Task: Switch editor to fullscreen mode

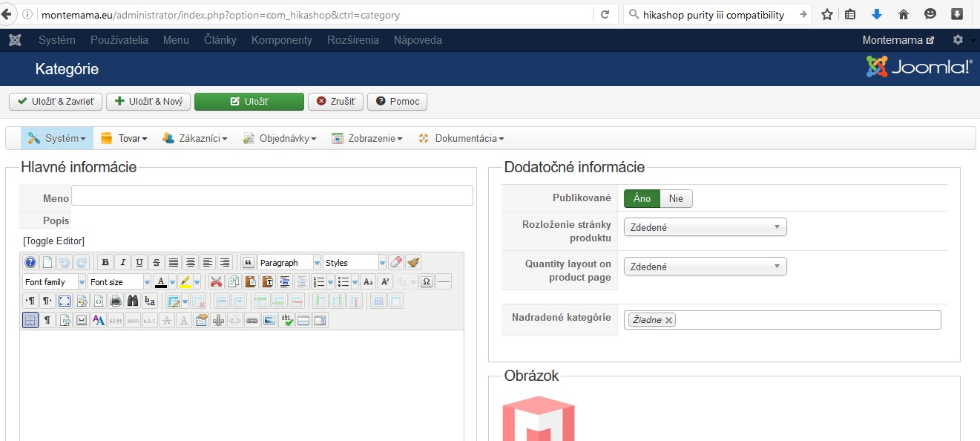Action: (65, 301)
